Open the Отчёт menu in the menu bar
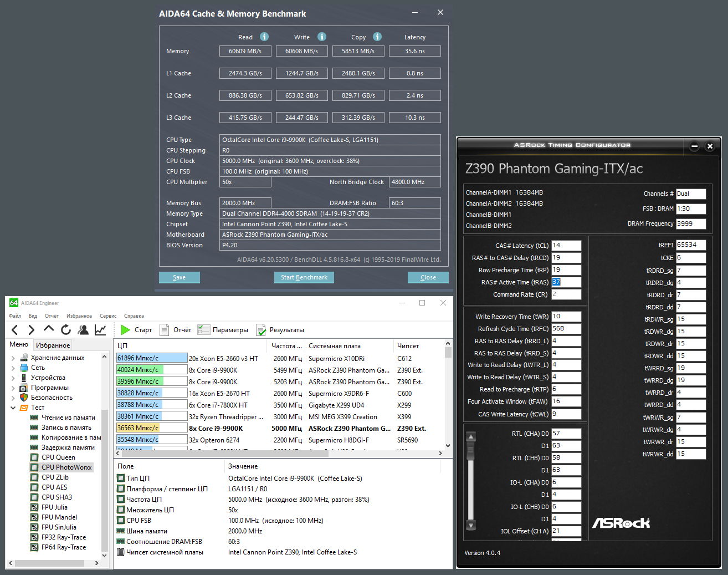The width and height of the screenshot is (728, 575). click(x=52, y=316)
